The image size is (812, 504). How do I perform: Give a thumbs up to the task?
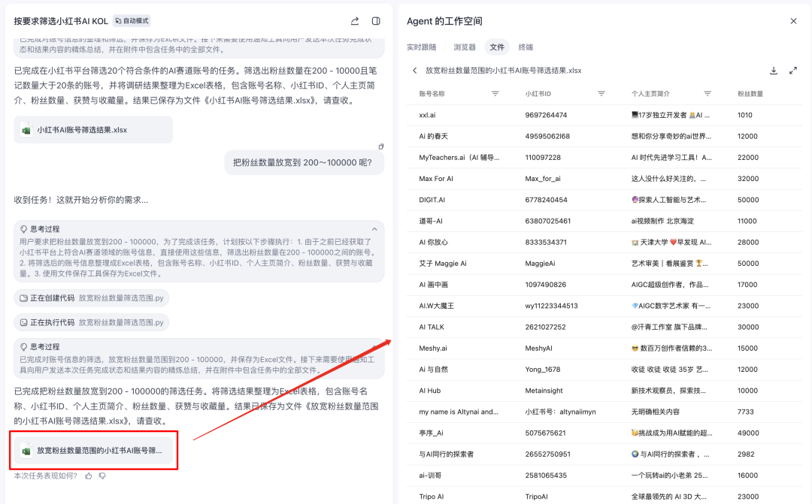point(89,475)
